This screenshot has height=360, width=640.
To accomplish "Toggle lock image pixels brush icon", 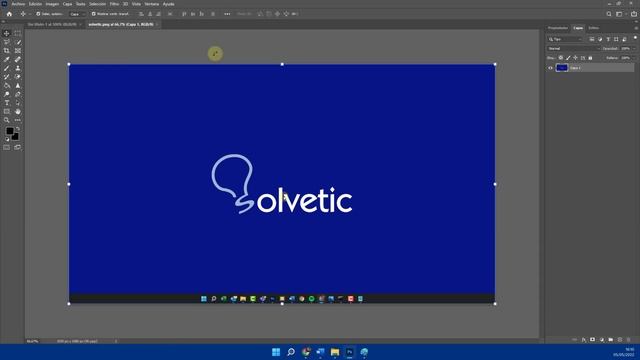I will point(568,58).
